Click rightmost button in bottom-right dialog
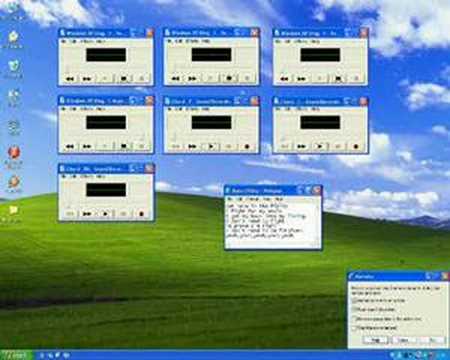The height and width of the screenshot is (360, 450). pos(432,340)
